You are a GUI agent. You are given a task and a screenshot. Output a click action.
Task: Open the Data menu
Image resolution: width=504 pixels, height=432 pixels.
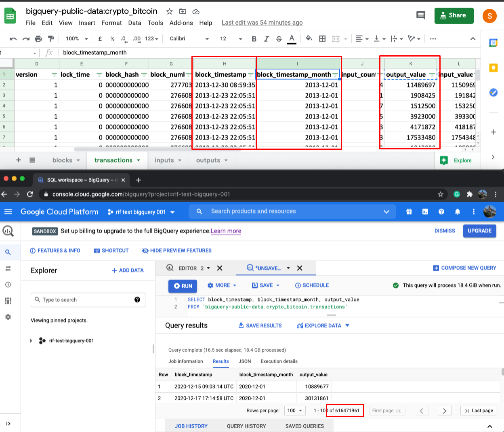[x=134, y=23]
